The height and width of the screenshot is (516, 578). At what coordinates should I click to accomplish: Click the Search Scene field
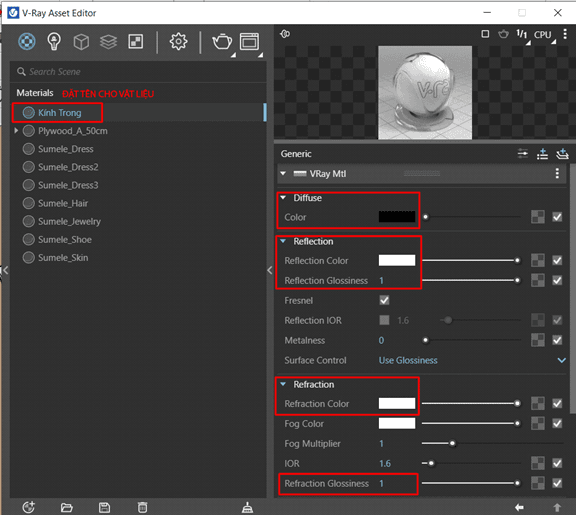point(139,72)
